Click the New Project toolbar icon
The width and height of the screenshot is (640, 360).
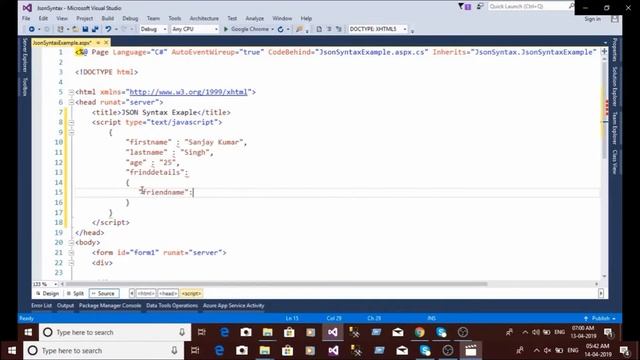[x=60, y=29]
